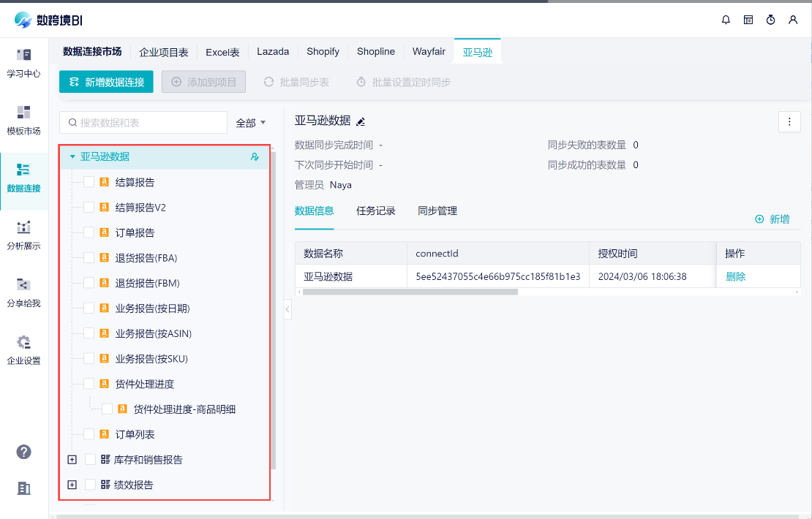812x519 pixels.
Task: Open the 全部 filter dropdown
Action: (250, 123)
